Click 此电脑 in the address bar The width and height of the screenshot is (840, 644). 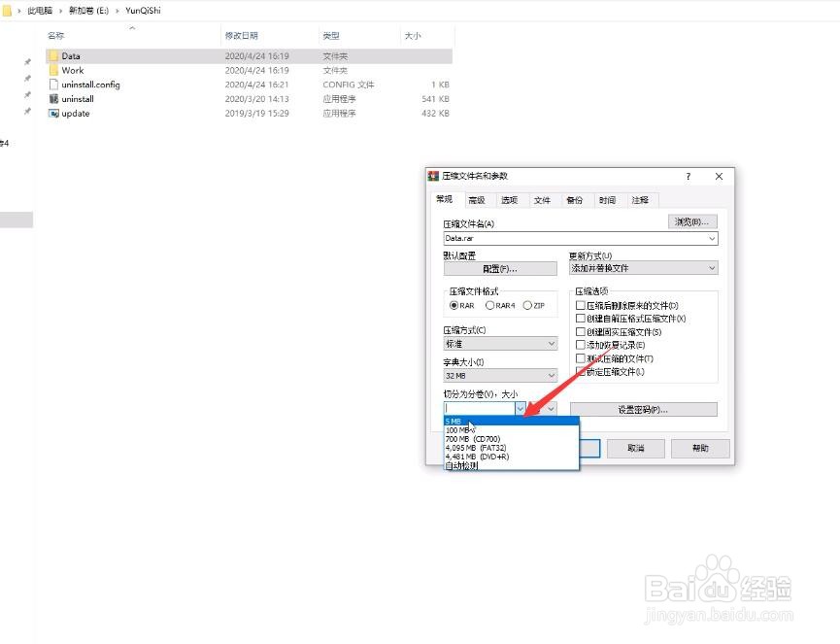click(x=40, y=11)
